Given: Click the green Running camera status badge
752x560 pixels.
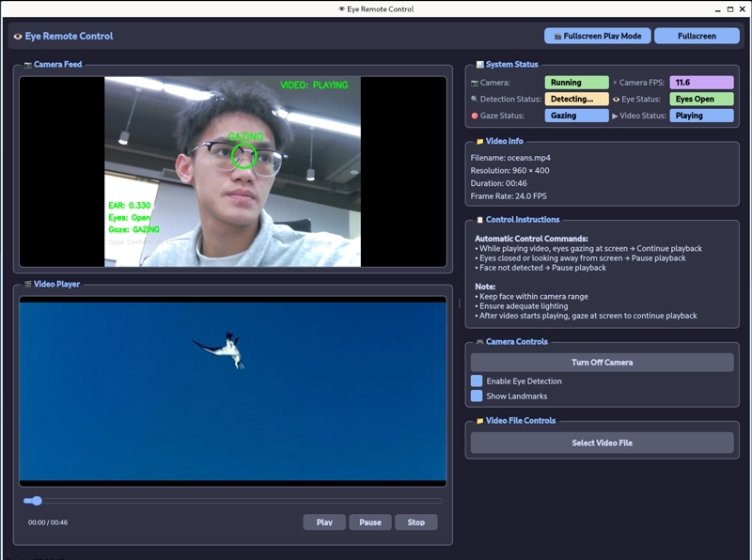Looking at the screenshot, I should coord(576,83).
